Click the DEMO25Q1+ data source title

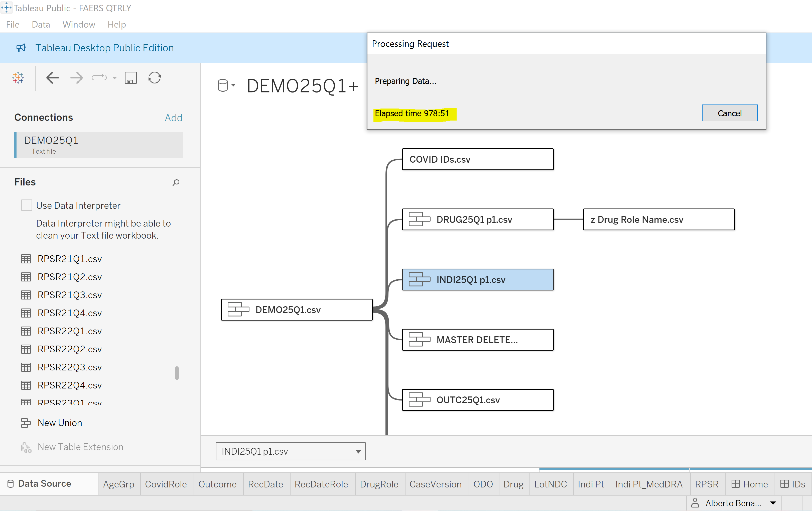tap(303, 85)
